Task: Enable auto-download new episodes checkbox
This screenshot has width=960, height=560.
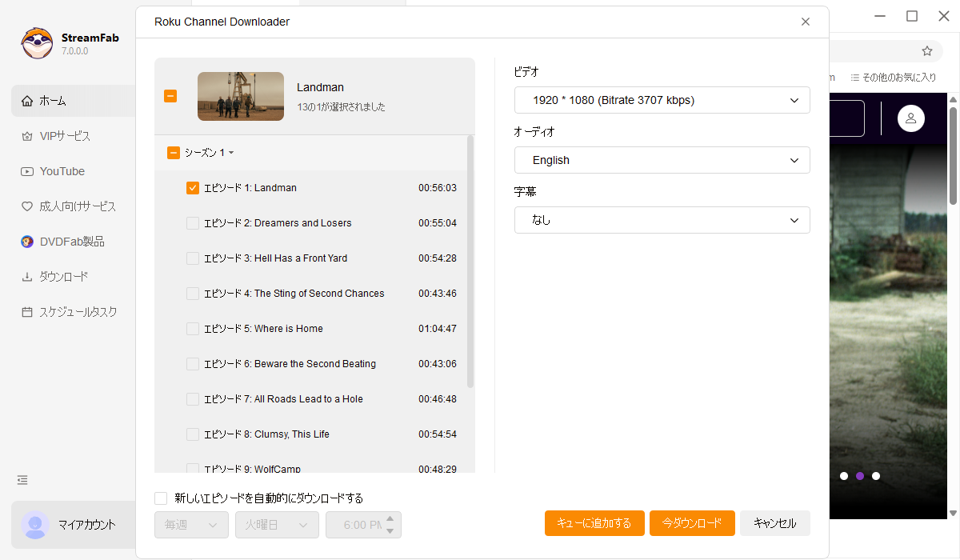Action: pos(161,498)
